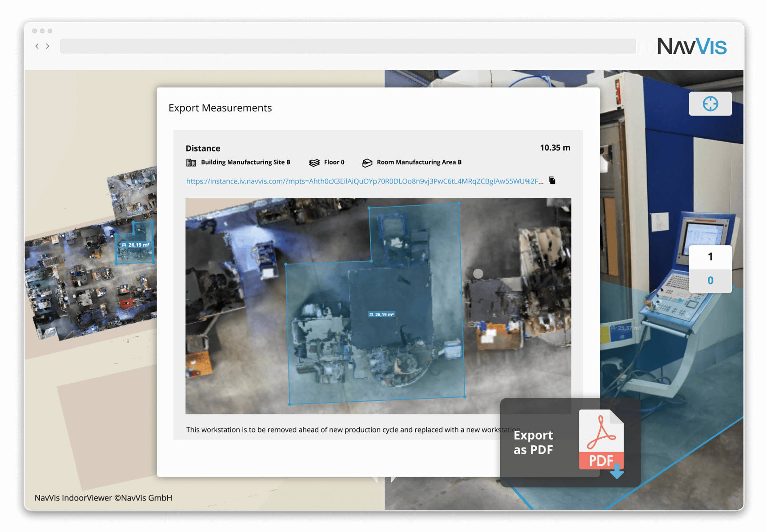Click the 26,19 m² highlighted region on the minimap

tap(136, 245)
